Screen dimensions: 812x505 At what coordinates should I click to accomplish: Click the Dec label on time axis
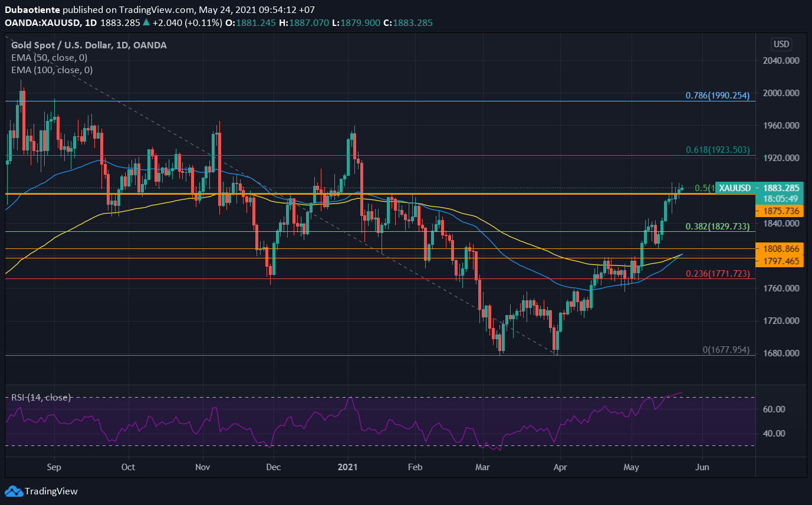click(x=274, y=467)
